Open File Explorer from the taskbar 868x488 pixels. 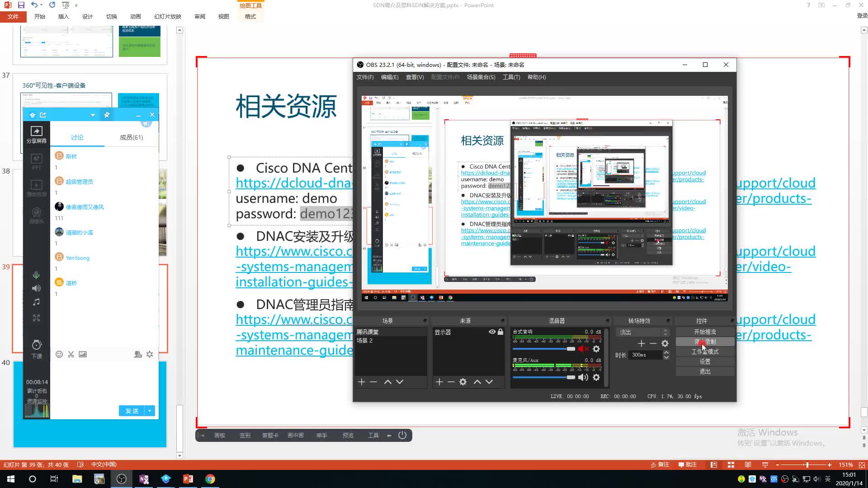(x=77, y=479)
